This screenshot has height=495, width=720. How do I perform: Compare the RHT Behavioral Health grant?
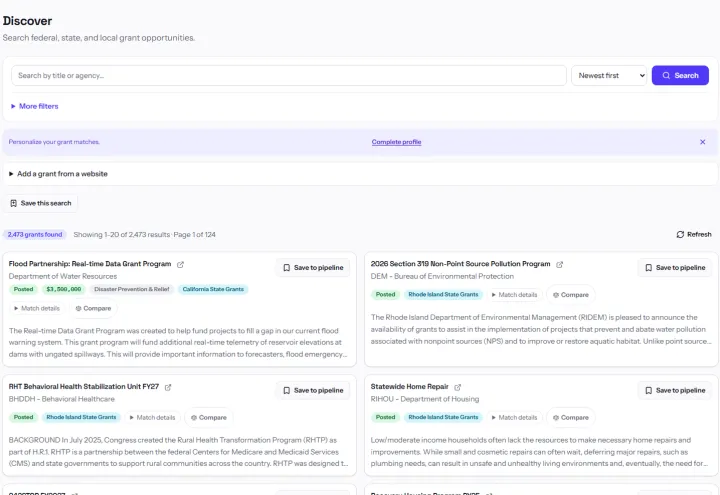[x=209, y=417]
